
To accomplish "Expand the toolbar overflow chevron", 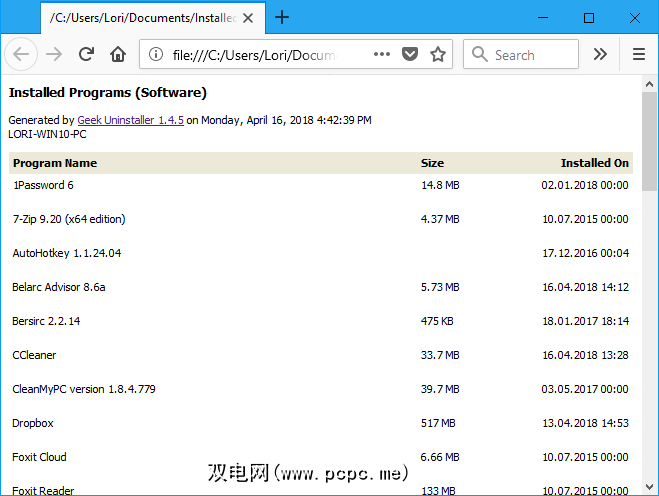I will point(600,54).
